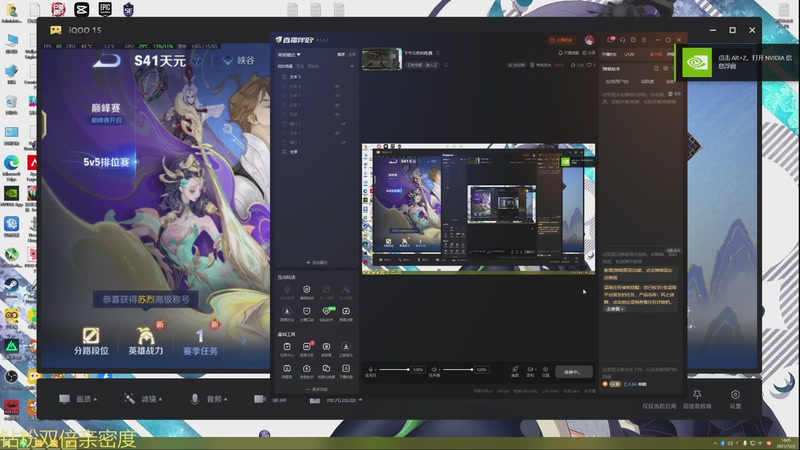Click the 录屏 camera icon in iQOO toolbar
Screen dimensions: 800x450
click(260, 399)
